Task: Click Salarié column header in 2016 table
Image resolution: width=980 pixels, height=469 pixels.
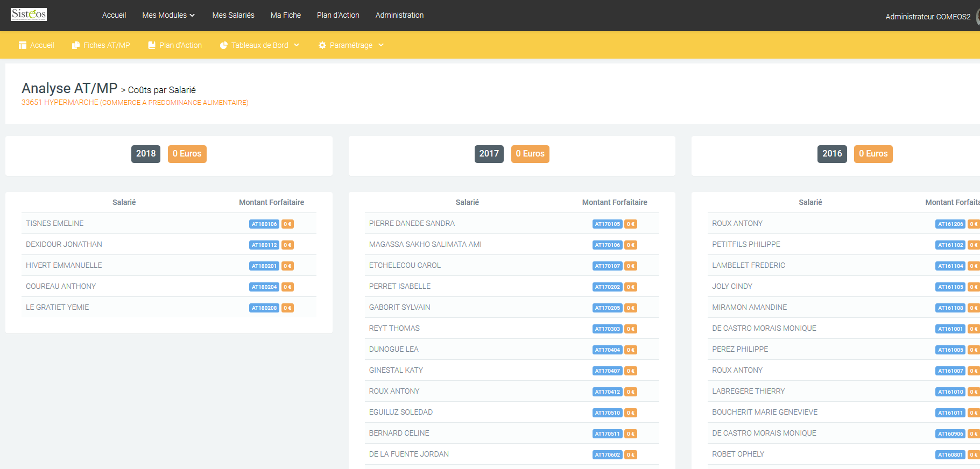Action: pos(810,202)
